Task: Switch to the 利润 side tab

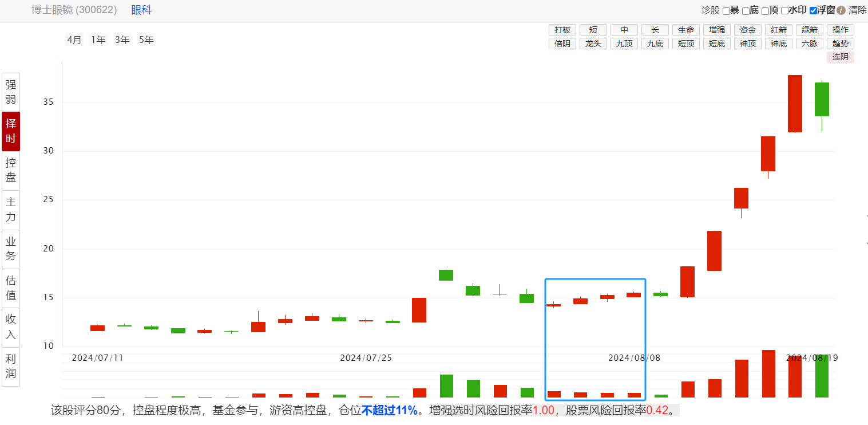Action: click(11, 367)
